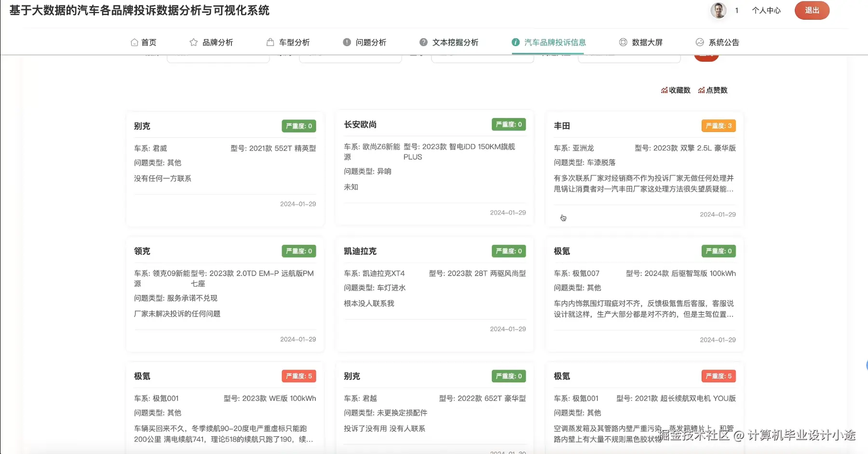This screenshot has height=454, width=868.
Task: Toggle sorting by 收藏数
Action: (x=676, y=90)
